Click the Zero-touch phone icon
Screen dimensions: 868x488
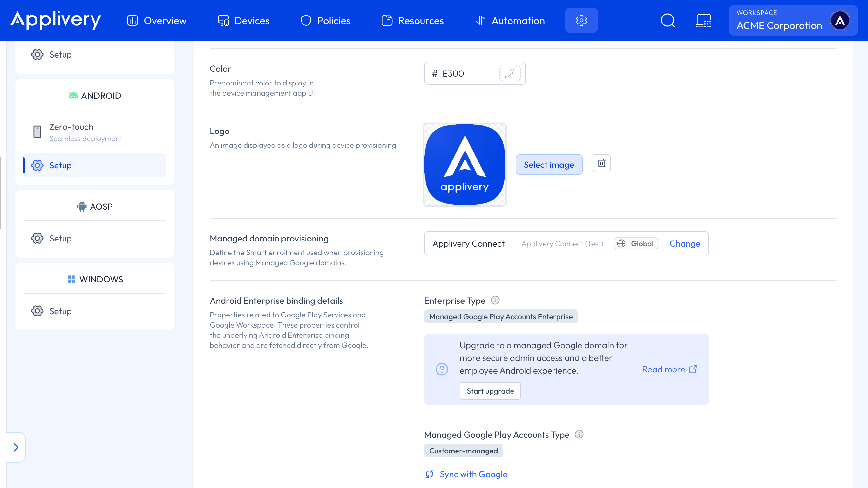pos(37,132)
